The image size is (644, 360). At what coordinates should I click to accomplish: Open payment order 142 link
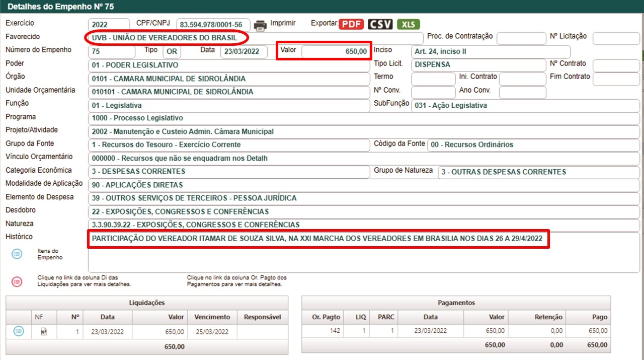[334, 331]
